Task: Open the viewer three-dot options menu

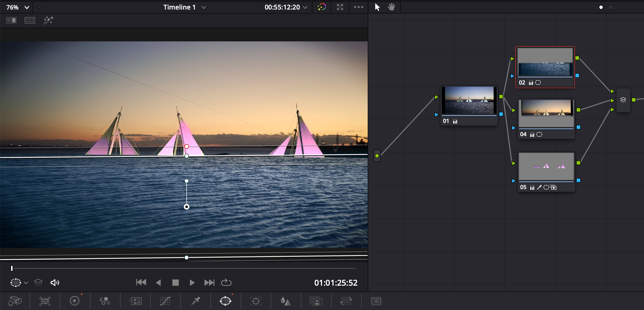Action: [358, 7]
